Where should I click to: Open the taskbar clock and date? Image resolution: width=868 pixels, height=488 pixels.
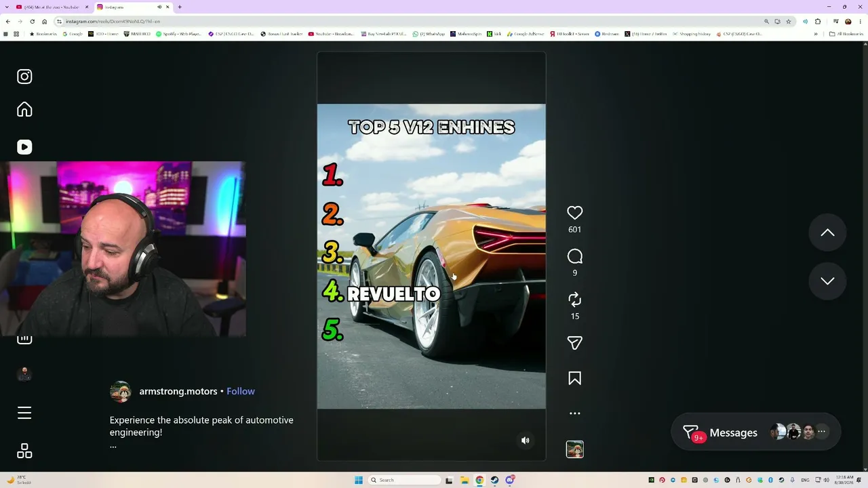[845, 481]
